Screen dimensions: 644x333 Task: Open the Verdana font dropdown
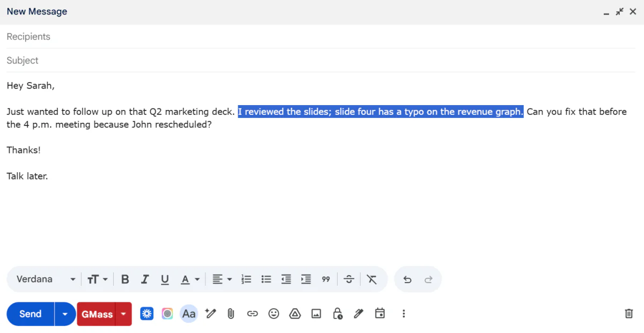[x=46, y=279]
